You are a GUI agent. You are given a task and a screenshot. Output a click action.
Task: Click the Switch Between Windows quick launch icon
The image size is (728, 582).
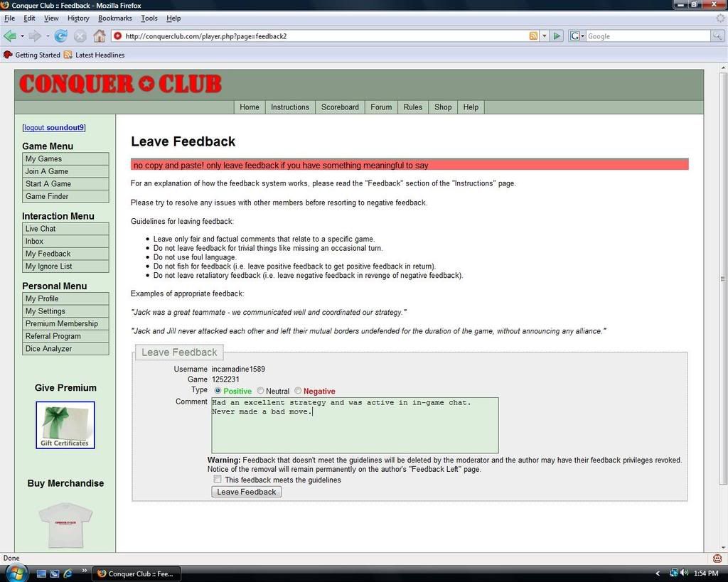54,573
